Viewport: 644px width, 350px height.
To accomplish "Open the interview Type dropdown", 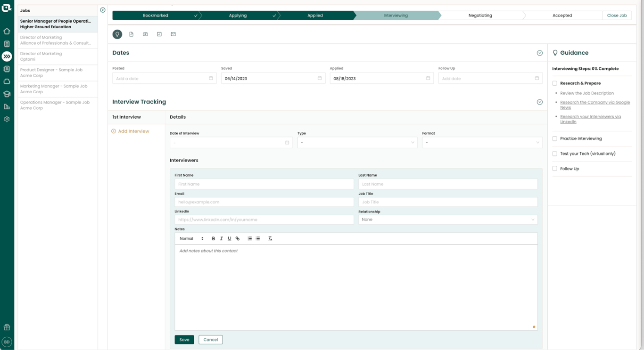I will click(357, 142).
